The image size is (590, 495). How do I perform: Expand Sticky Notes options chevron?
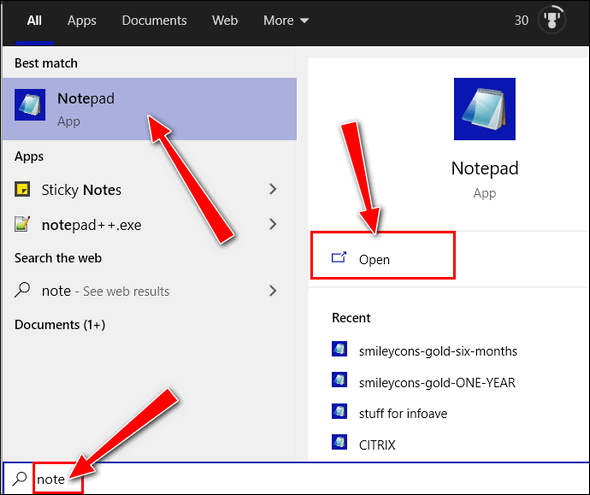pos(273,189)
